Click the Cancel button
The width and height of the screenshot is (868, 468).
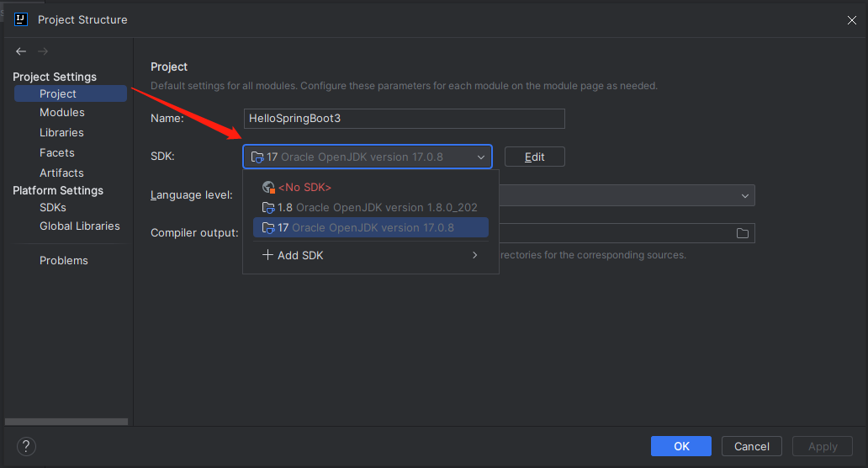tap(752, 446)
